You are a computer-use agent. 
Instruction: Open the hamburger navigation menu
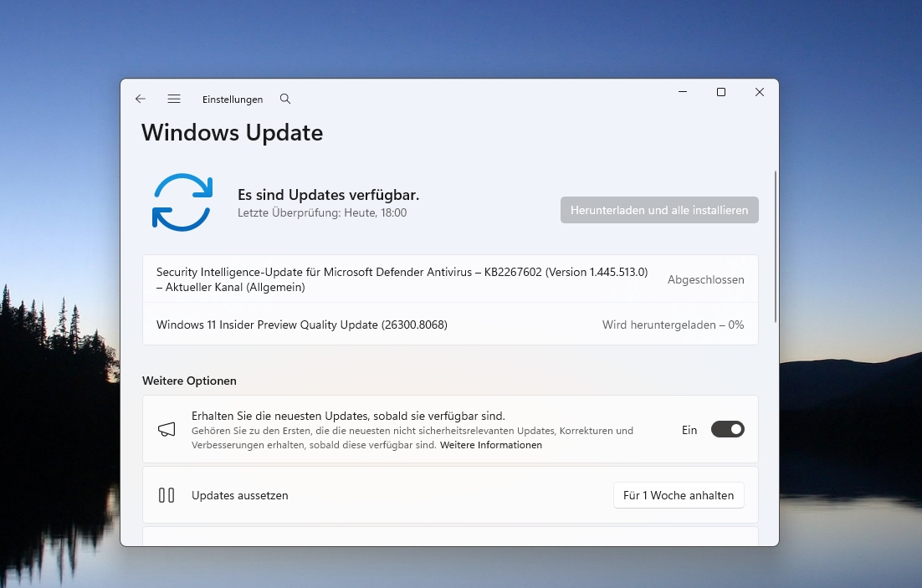(174, 99)
